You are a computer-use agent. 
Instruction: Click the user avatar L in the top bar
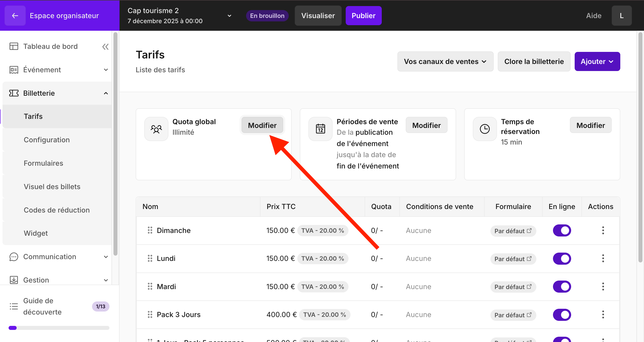coord(622,16)
